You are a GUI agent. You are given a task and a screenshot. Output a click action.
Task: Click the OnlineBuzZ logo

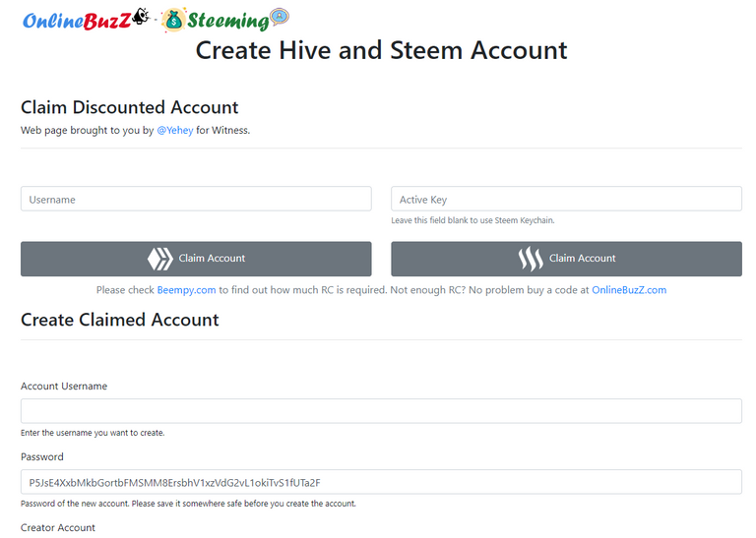click(x=77, y=21)
